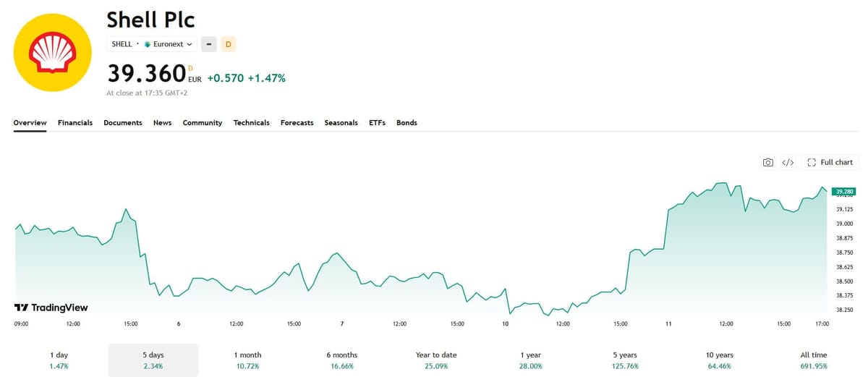Take a chart snapshot with camera icon

point(768,162)
